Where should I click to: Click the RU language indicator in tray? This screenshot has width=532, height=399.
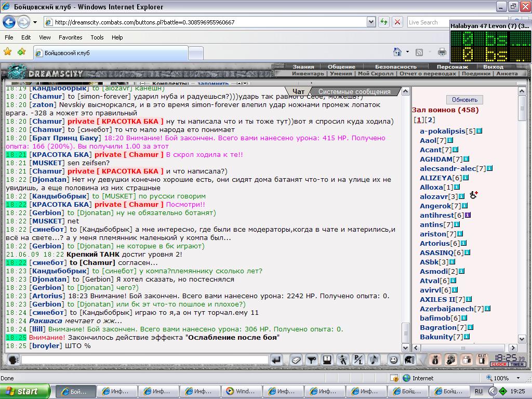coord(478,391)
